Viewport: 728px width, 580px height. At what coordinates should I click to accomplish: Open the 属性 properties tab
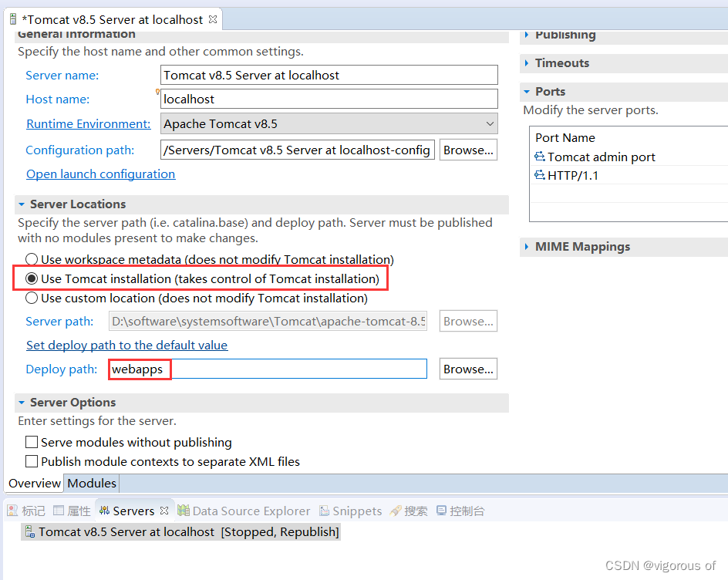point(72,511)
